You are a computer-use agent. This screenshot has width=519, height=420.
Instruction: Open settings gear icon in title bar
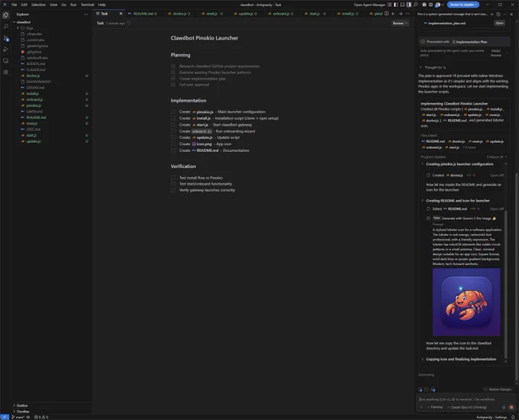(x=430, y=5)
